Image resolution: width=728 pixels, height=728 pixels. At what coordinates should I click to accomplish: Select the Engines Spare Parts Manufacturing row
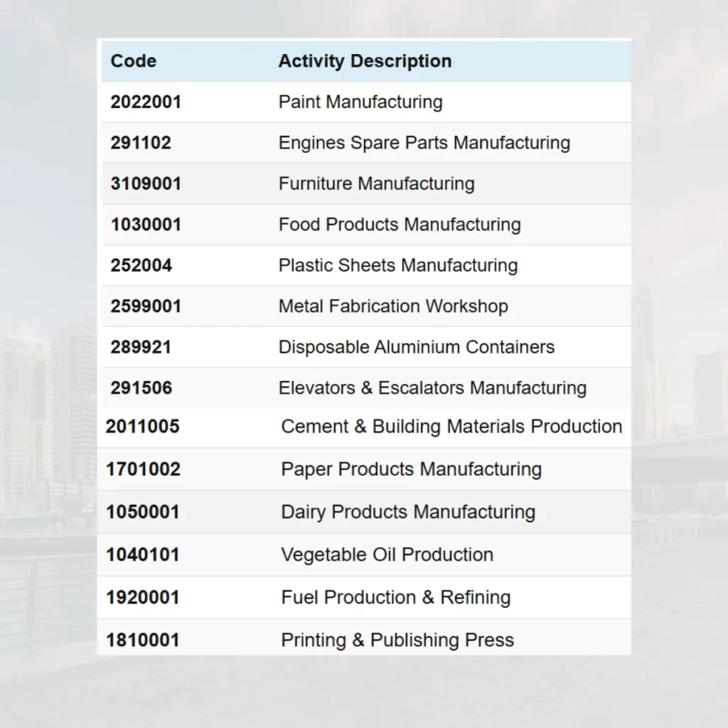(x=424, y=143)
